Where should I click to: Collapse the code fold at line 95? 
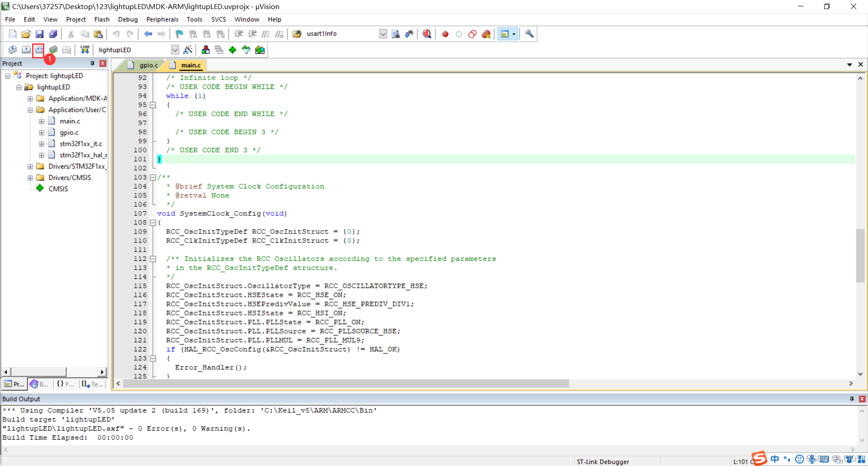point(153,105)
